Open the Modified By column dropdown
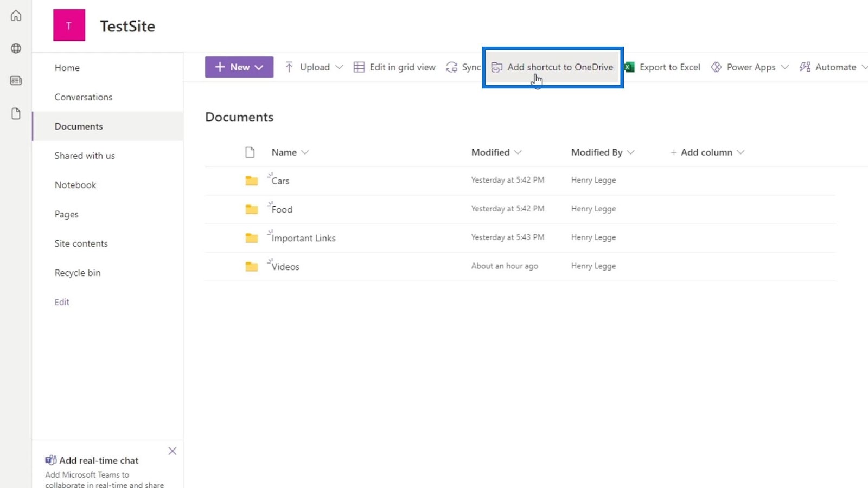The width and height of the screenshot is (868, 488). pos(630,152)
